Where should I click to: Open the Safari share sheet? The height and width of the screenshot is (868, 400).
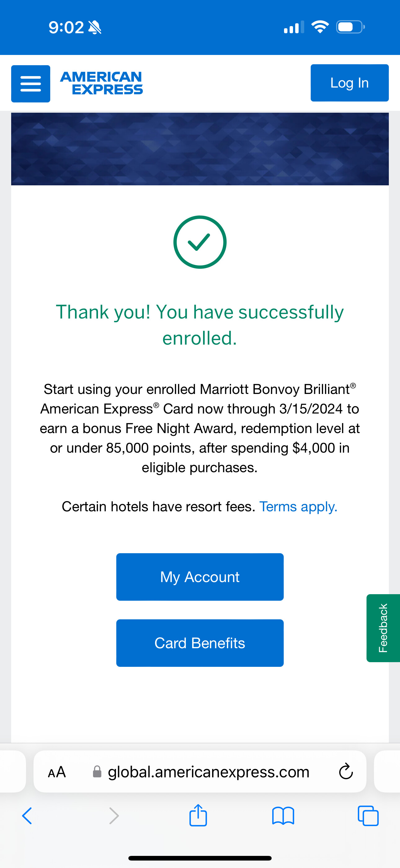(x=198, y=815)
